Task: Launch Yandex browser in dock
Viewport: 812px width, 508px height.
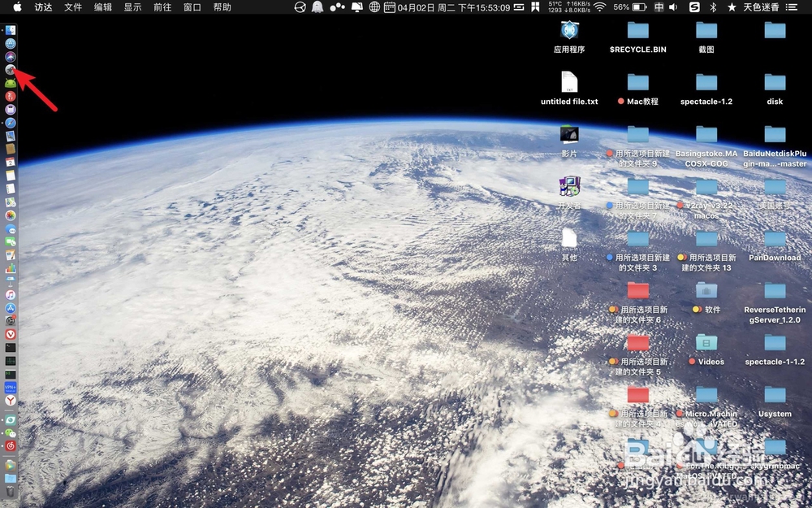Action: coord(11,400)
